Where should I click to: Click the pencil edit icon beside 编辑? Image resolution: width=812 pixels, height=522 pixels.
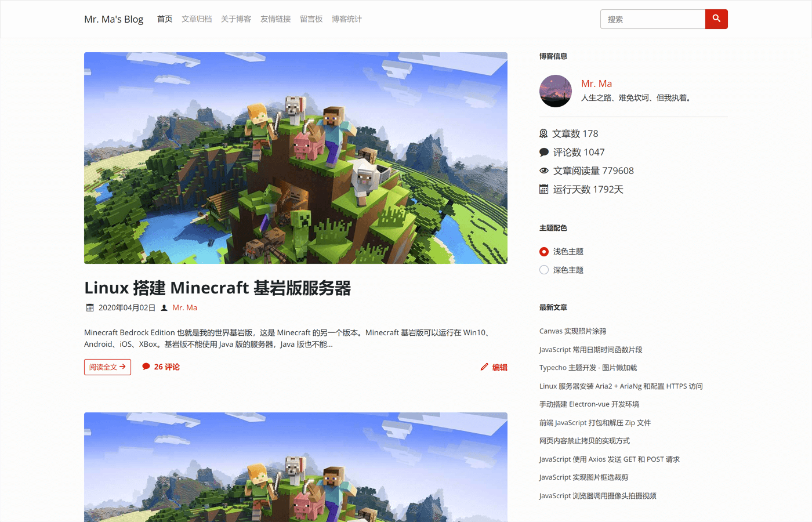point(484,367)
